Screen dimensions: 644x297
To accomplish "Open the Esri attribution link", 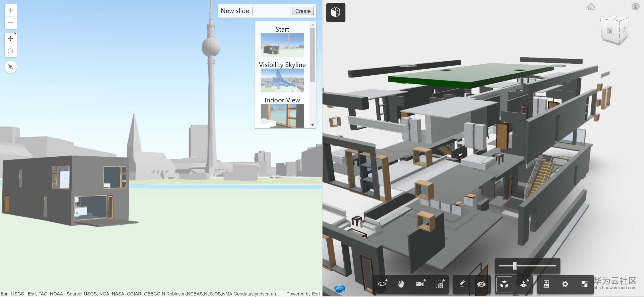I will pyautogui.click(x=316, y=294).
